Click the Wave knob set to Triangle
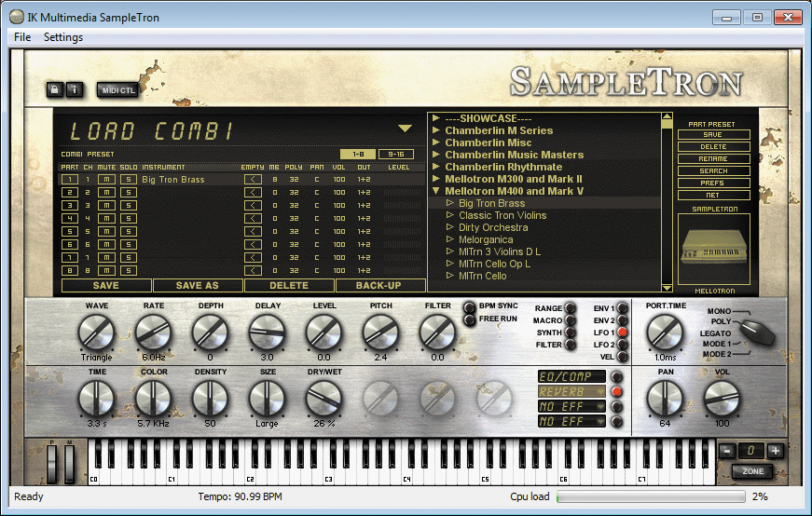This screenshot has height=516, width=812. (96, 333)
